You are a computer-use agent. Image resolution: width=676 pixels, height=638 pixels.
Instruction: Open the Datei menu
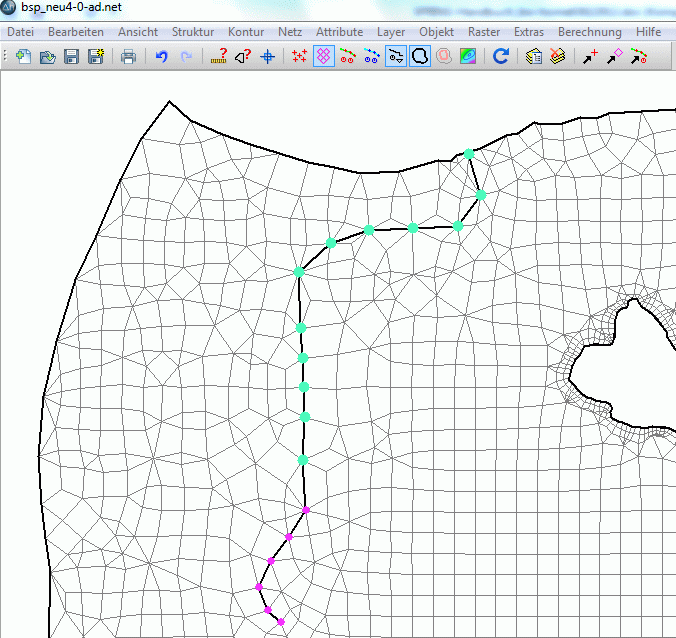[20, 32]
